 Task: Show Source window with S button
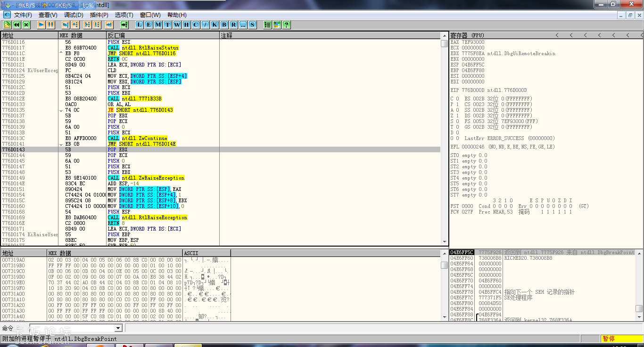click(253, 25)
